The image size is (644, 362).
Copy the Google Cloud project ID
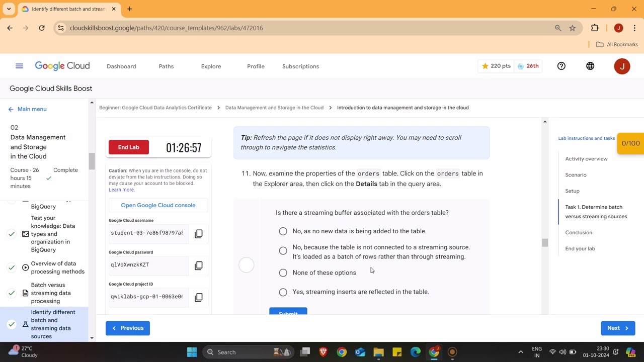tap(199, 297)
